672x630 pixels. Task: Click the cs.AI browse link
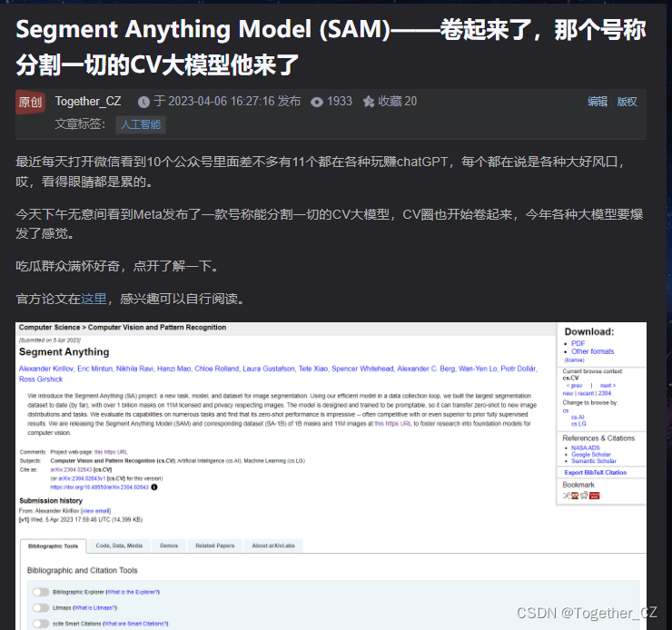[578, 417]
